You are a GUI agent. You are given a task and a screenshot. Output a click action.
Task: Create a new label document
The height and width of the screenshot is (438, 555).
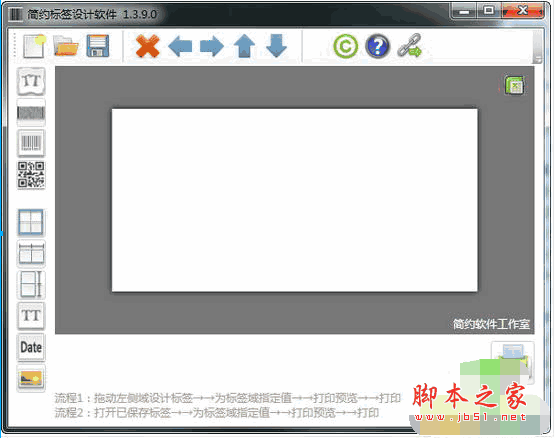pos(34,46)
